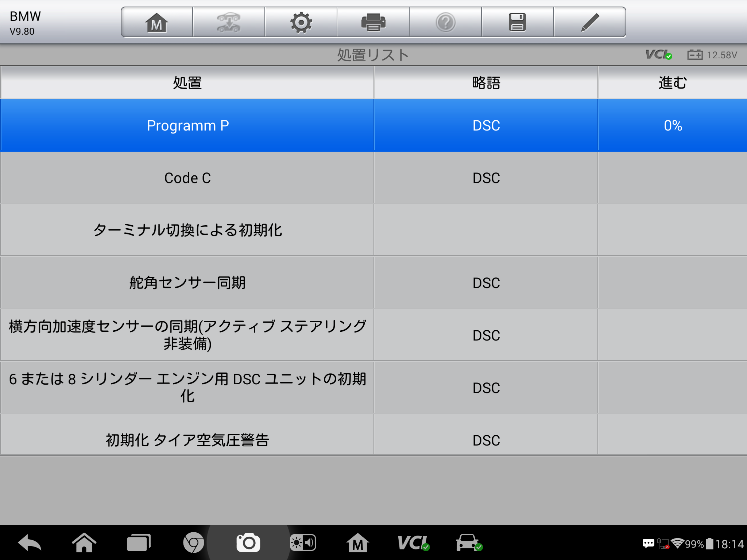Open the message notification bubble icon
747x560 pixels.
pyautogui.click(x=648, y=544)
